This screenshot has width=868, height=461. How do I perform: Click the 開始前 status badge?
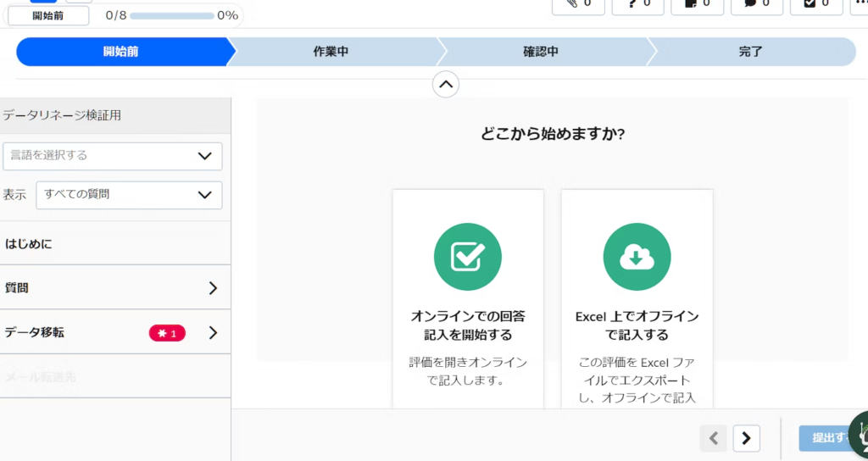click(47, 15)
